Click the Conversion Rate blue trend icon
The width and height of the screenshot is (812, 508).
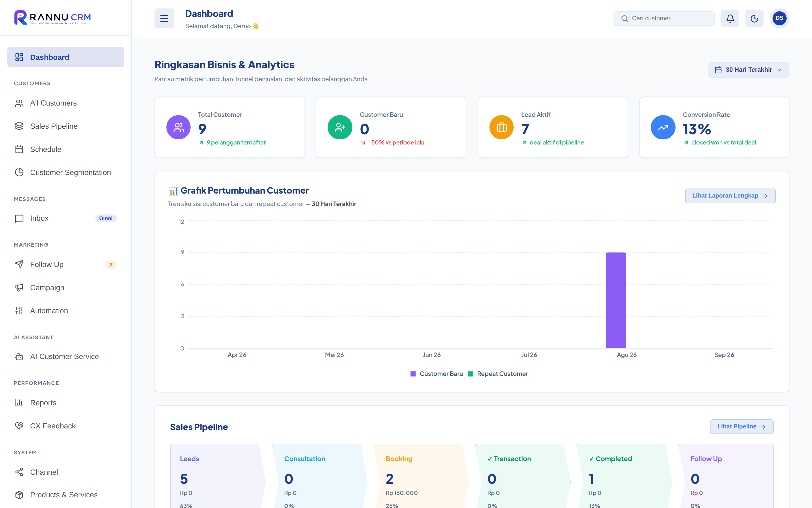coord(663,127)
